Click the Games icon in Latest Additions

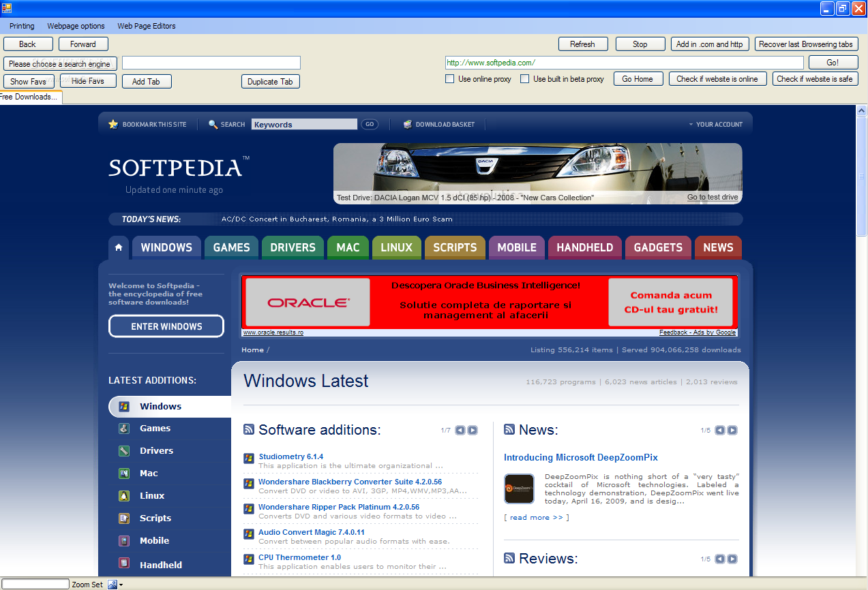[124, 429]
